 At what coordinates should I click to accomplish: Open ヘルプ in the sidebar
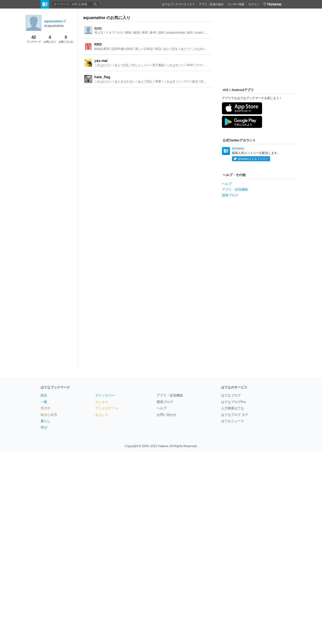click(227, 184)
